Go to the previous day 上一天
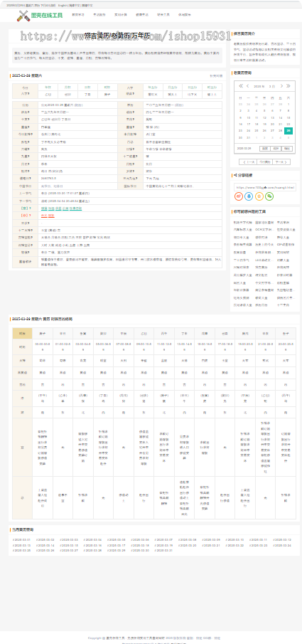Viewport: 302px width, 644px height. coord(247,162)
